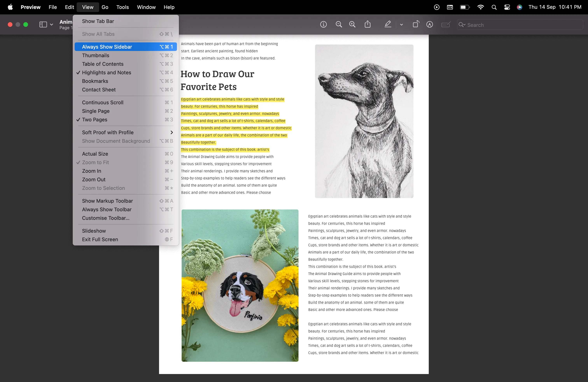Click the Zoom to Selection button
The height and width of the screenshot is (382, 588).
(x=103, y=188)
